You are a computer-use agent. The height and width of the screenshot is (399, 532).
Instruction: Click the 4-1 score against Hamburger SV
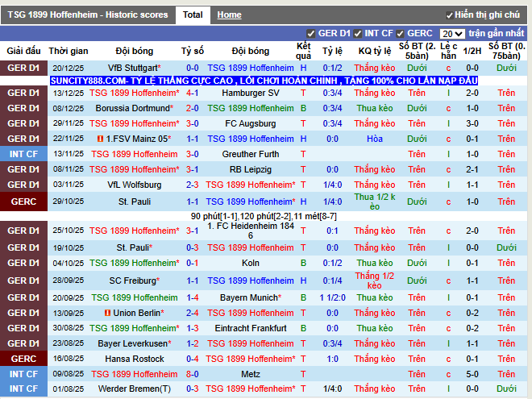[193, 93]
